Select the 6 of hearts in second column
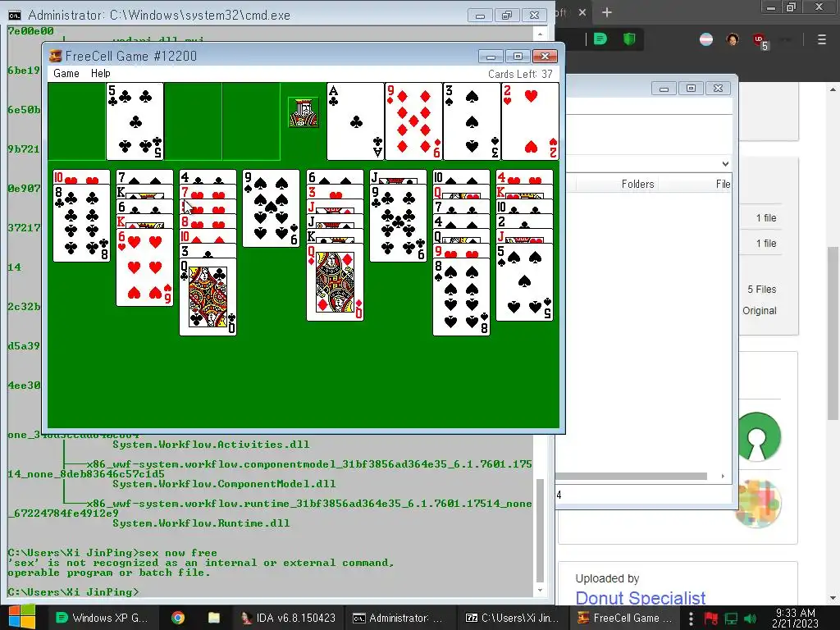Viewport: 840px width, 630px height. (144, 267)
